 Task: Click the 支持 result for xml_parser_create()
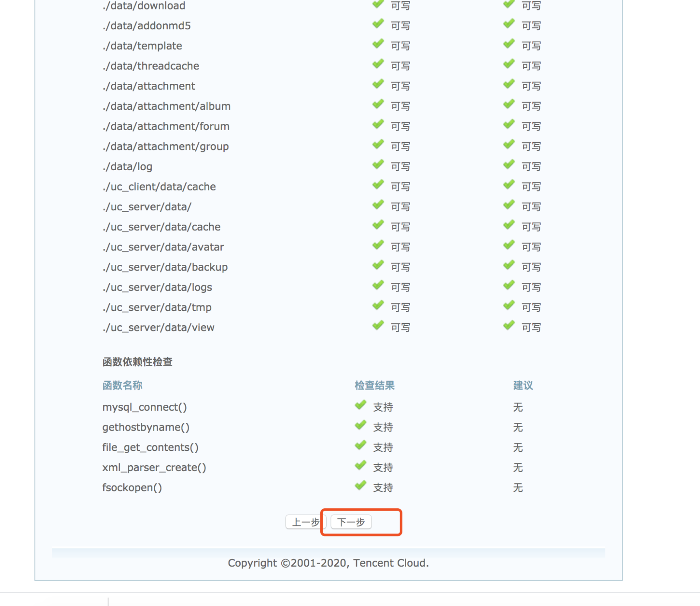(x=383, y=468)
